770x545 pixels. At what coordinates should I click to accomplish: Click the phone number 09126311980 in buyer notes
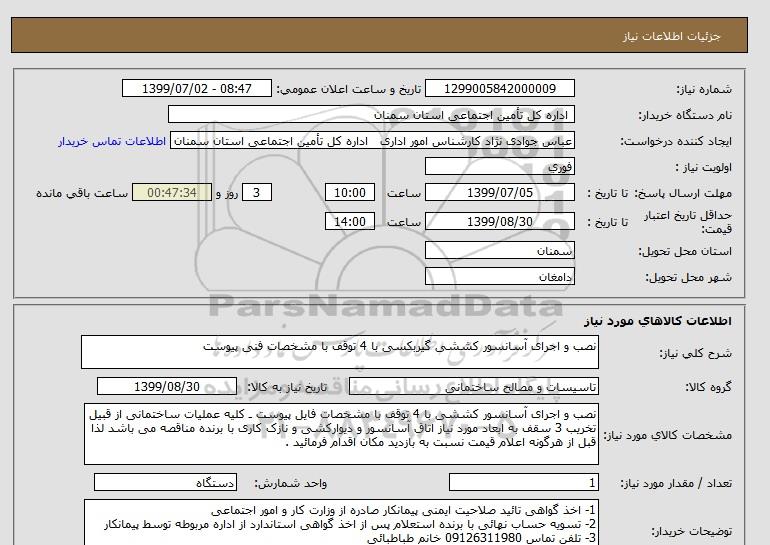pos(483,538)
